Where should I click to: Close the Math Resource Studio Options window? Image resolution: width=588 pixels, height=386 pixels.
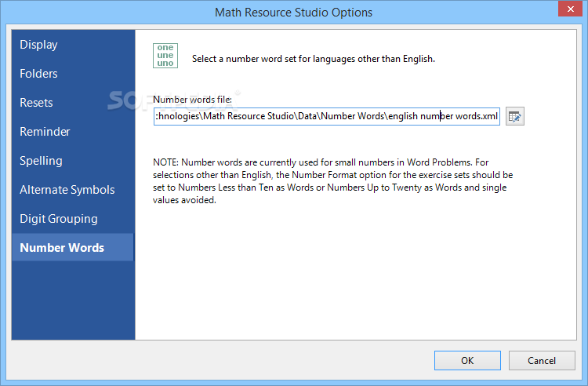tap(571, 9)
